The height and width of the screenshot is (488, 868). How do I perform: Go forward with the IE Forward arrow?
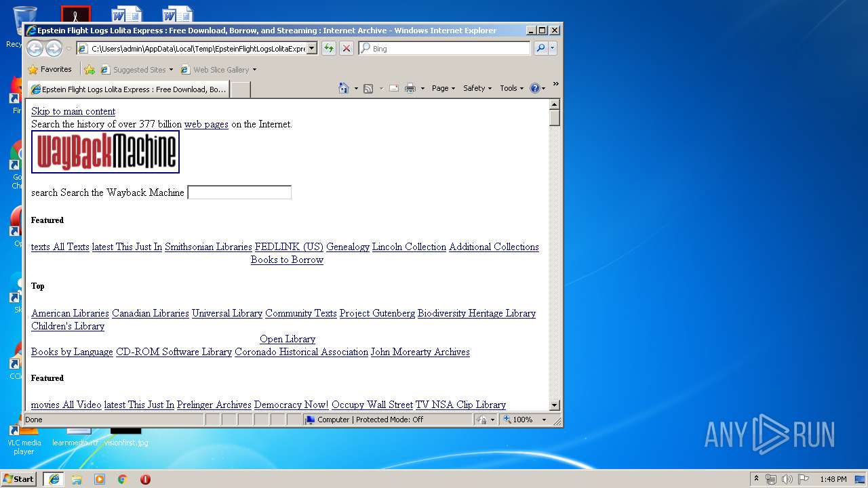point(54,48)
